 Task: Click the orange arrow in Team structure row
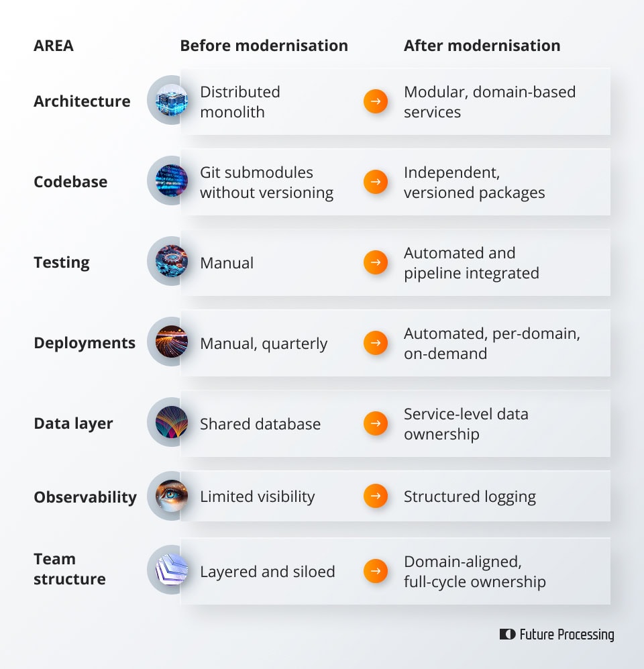(x=376, y=571)
